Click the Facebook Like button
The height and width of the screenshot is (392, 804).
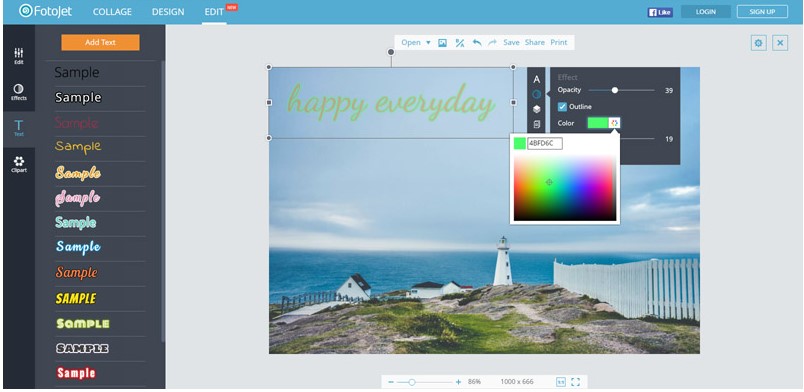659,12
